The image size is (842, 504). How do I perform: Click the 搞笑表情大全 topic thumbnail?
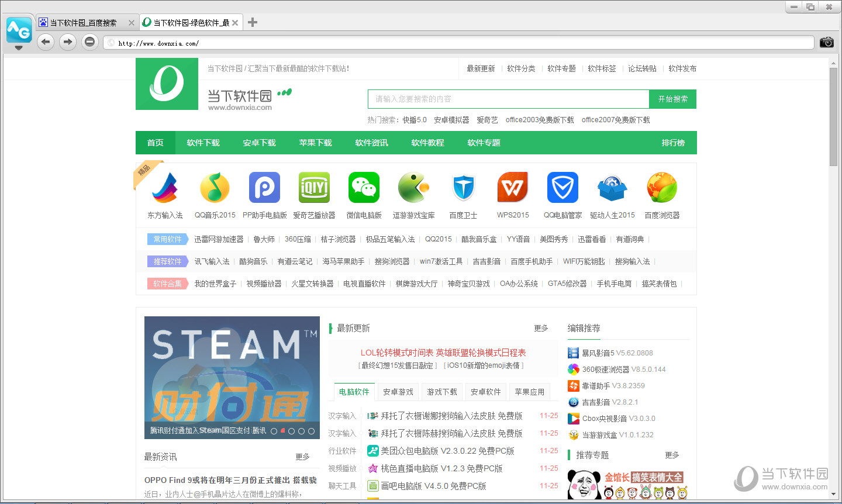[x=627, y=484]
